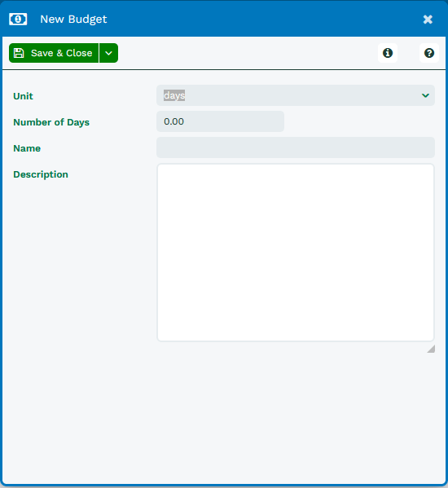Click the Unit field label
The height and width of the screenshot is (488, 448).
(23, 96)
